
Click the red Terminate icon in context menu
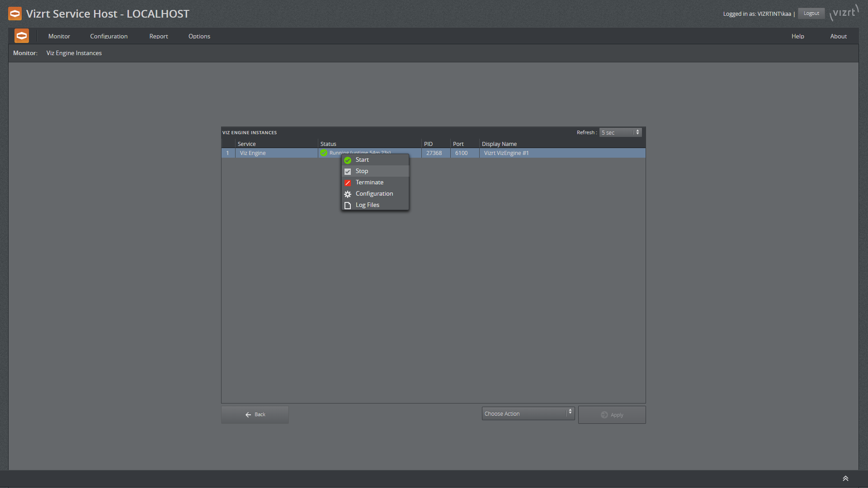pos(348,183)
